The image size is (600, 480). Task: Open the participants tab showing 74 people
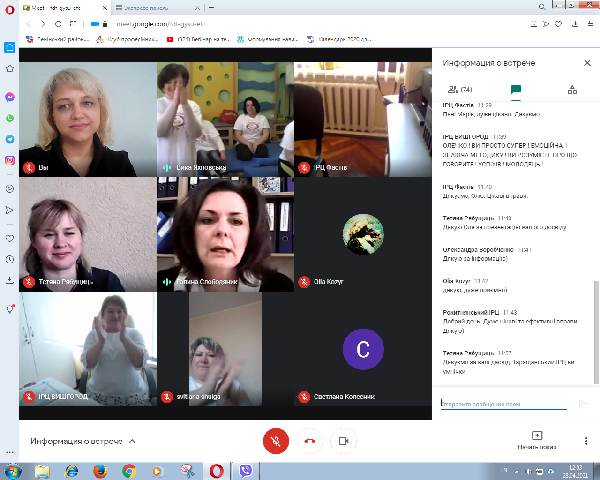point(460,89)
